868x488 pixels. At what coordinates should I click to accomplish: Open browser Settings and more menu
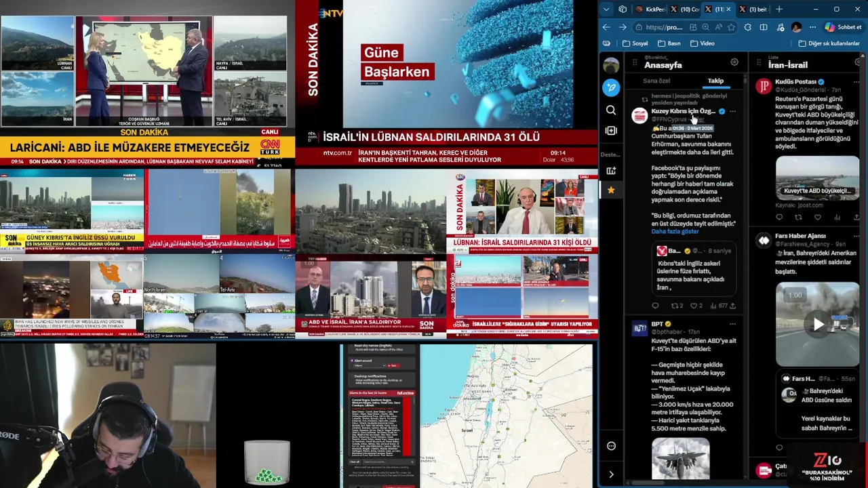point(812,27)
